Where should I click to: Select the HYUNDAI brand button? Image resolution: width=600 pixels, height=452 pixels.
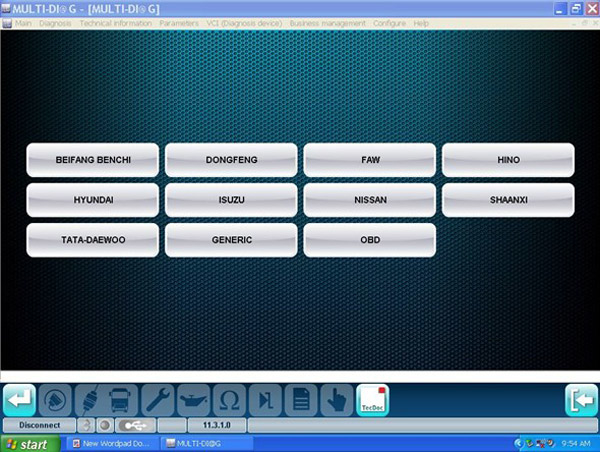[93, 200]
